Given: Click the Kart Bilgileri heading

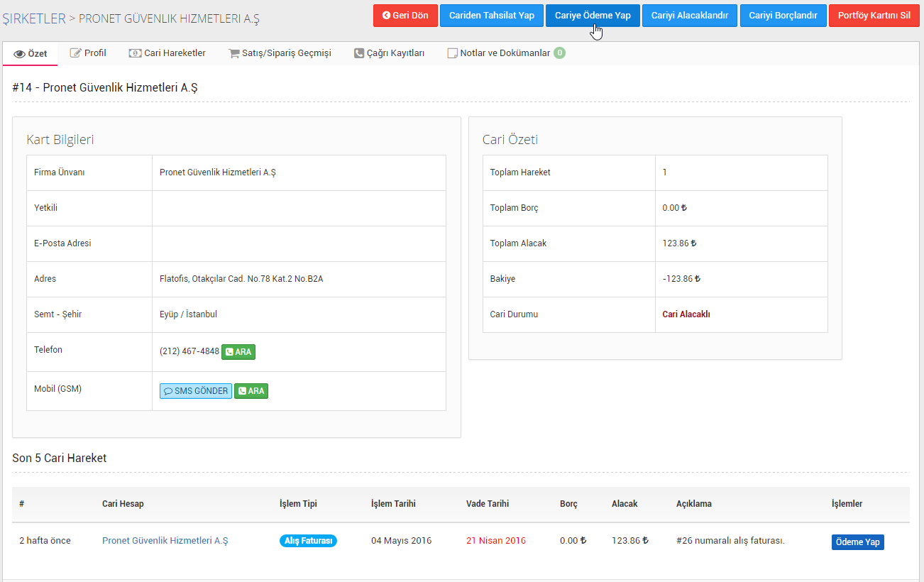Looking at the screenshot, I should 60,140.
